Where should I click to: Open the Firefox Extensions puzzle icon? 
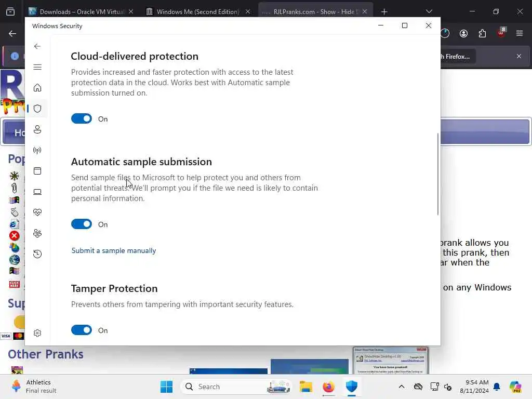tap(482, 33)
